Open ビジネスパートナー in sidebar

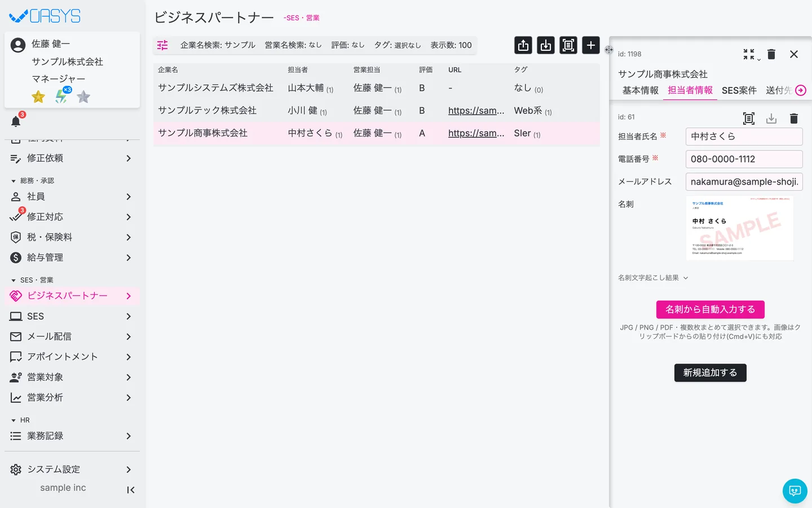coord(72,296)
